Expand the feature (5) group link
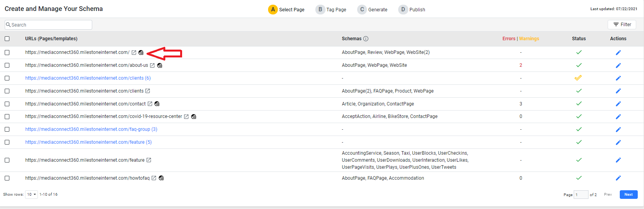 click(x=89, y=142)
